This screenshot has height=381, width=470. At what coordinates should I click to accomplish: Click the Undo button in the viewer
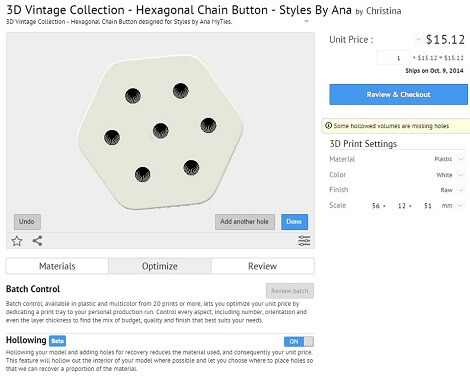27,222
